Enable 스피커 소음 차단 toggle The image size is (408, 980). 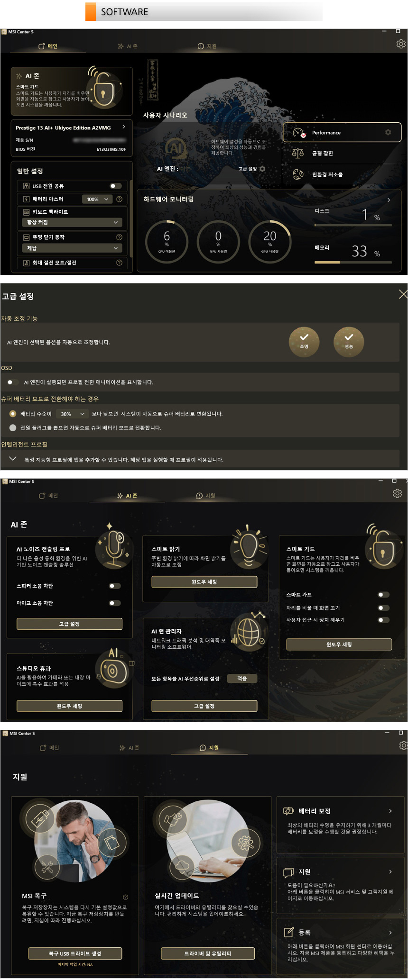pos(115,586)
